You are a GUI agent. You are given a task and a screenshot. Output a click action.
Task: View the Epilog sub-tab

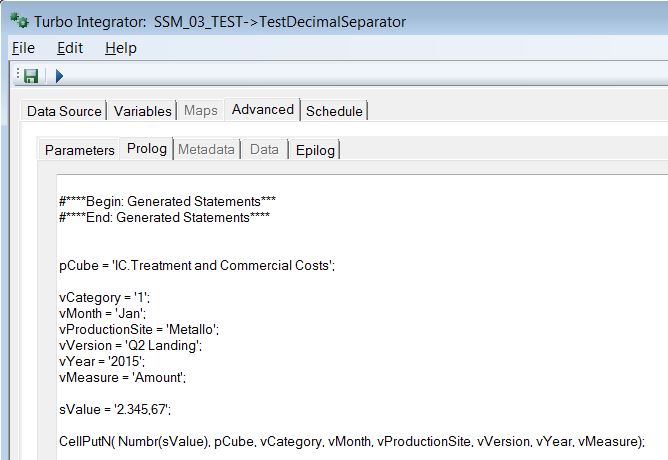(314, 150)
